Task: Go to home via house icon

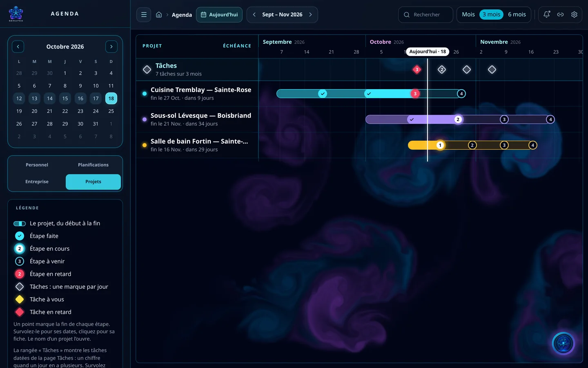Action: 159,15
